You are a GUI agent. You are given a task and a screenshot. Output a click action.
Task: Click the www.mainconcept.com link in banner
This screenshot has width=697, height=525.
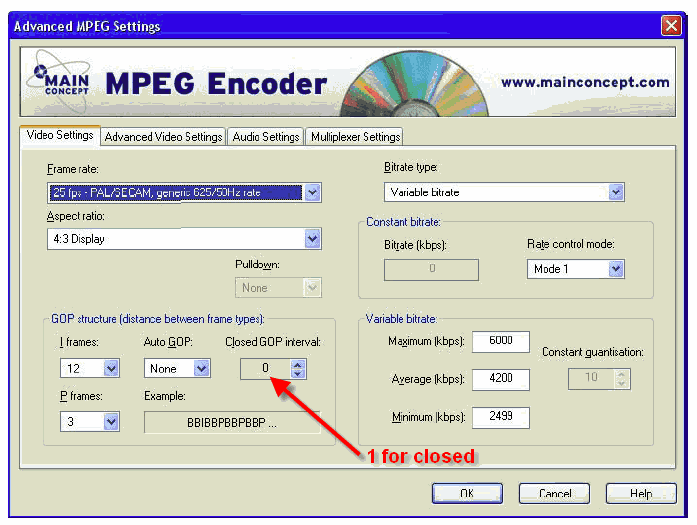[x=585, y=82]
